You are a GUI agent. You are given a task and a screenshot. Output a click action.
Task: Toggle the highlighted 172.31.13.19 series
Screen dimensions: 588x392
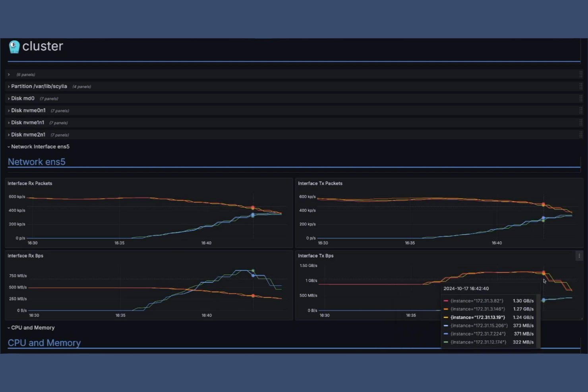[x=477, y=317]
